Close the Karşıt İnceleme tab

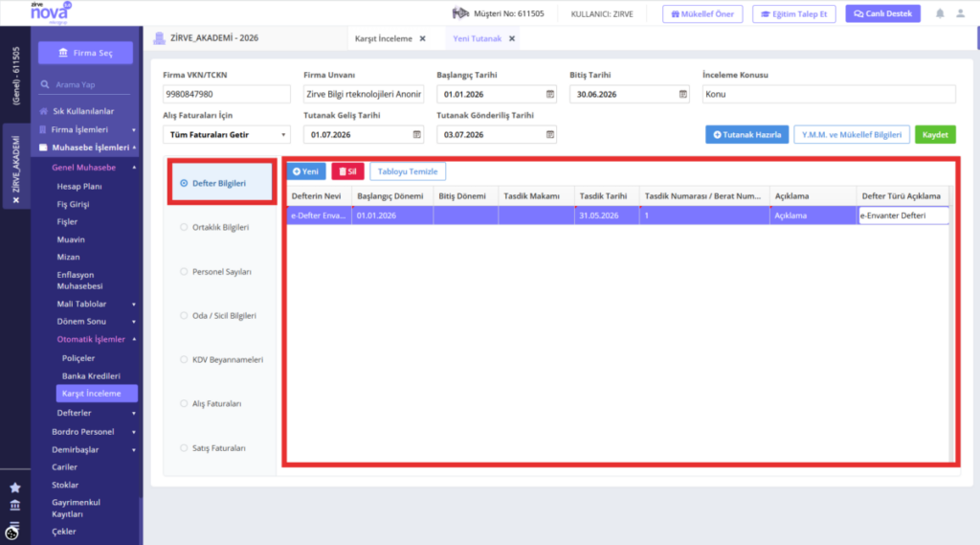pos(422,39)
